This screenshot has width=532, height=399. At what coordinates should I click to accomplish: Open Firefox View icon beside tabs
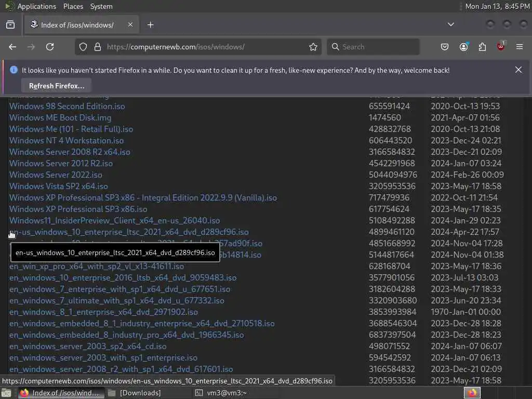[10, 25]
